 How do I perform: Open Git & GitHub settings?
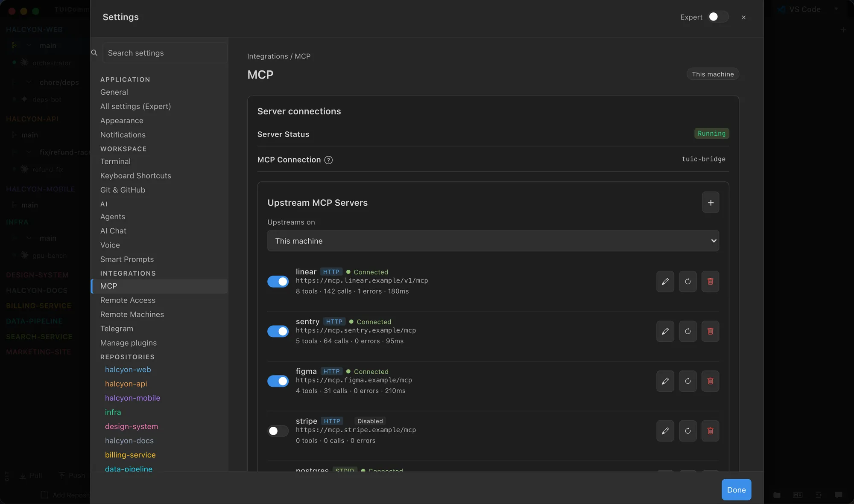[159, 190]
